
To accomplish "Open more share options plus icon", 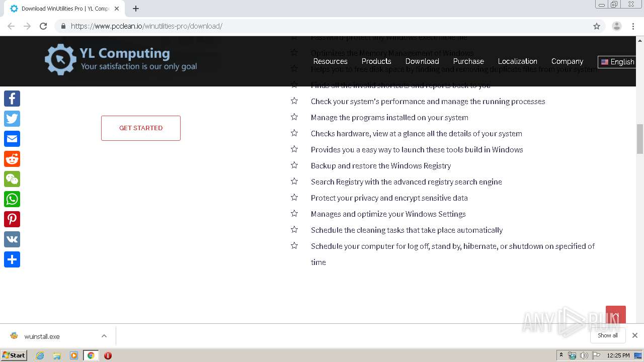I will pos(12,259).
